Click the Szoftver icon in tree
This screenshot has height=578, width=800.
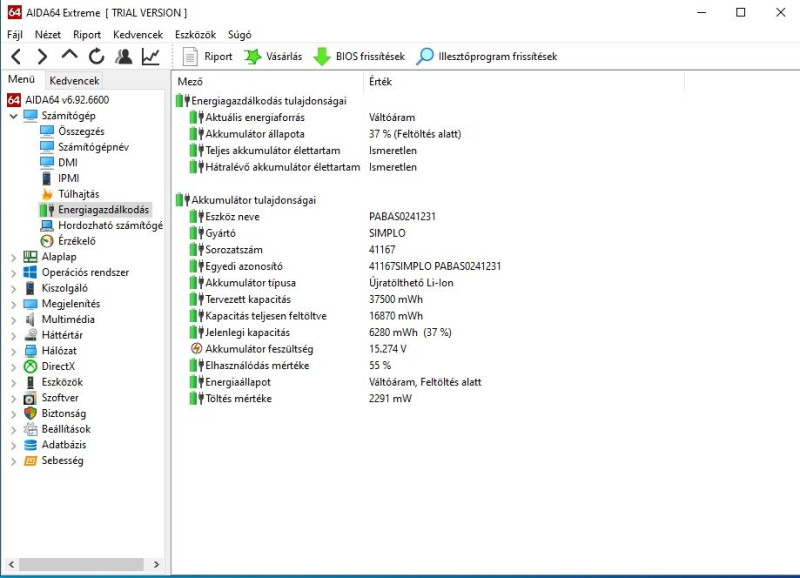click(x=31, y=398)
